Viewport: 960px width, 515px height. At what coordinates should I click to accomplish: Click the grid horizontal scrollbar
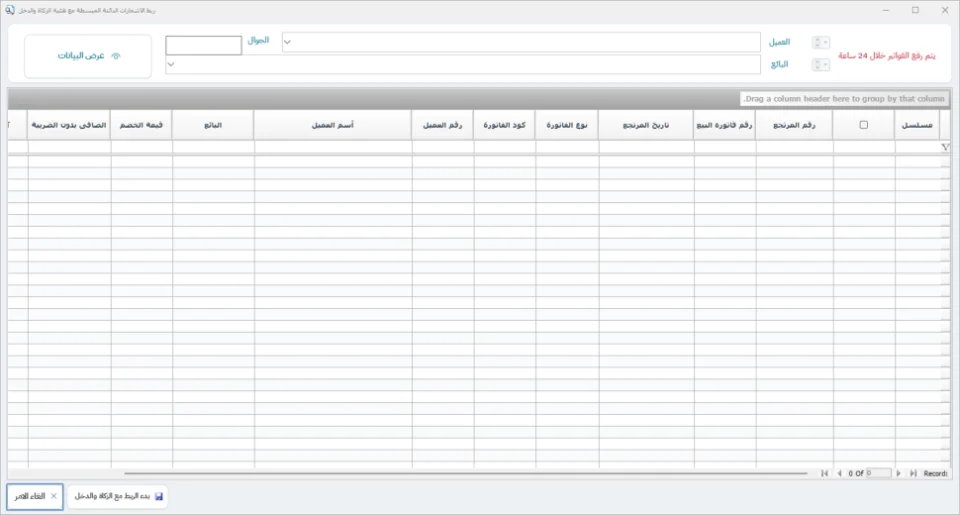465,473
